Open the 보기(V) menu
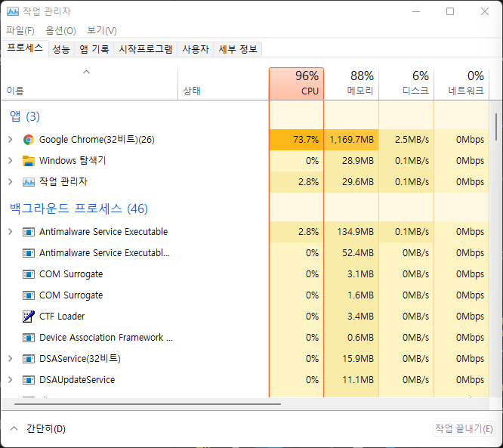Viewport: 503px width, 448px height. [102, 31]
